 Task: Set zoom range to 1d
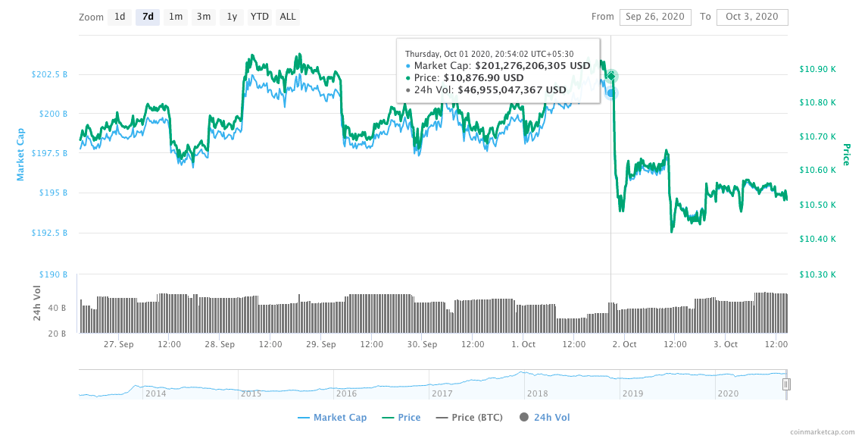pyautogui.click(x=120, y=17)
